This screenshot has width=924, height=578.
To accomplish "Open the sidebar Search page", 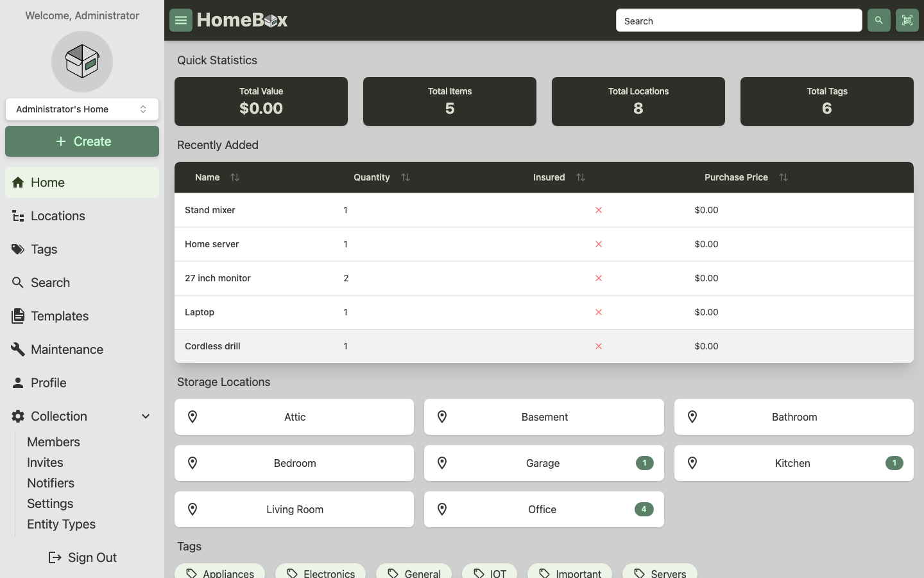I will pyautogui.click(x=82, y=283).
